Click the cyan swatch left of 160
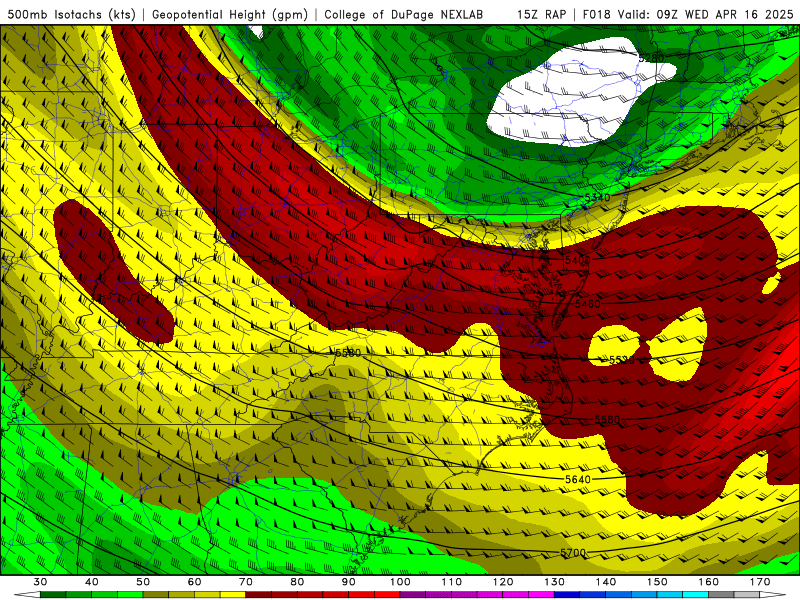Screen dimensions: 800x600 pos(696,595)
